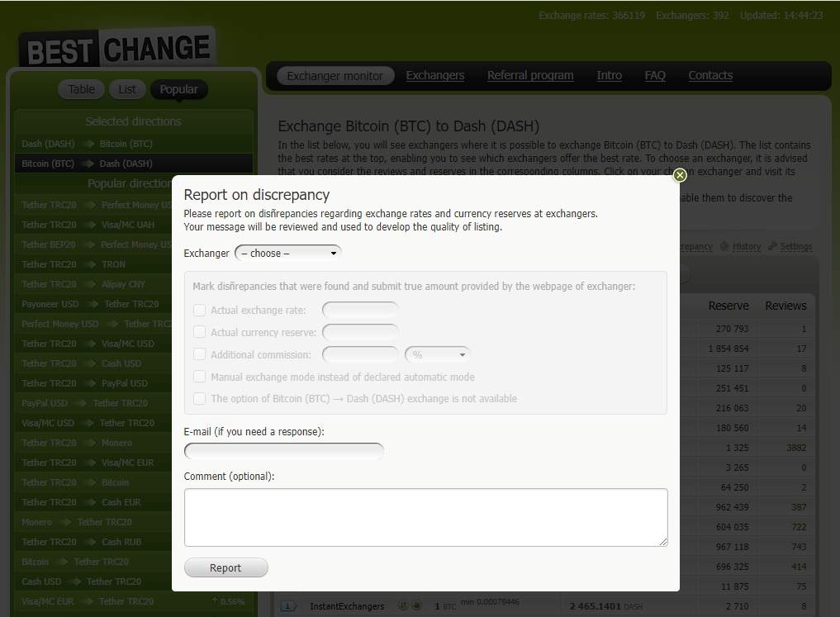This screenshot has height=617, width=840.
Task: Focus the Additional commission amount field
Action: (361, 354)
